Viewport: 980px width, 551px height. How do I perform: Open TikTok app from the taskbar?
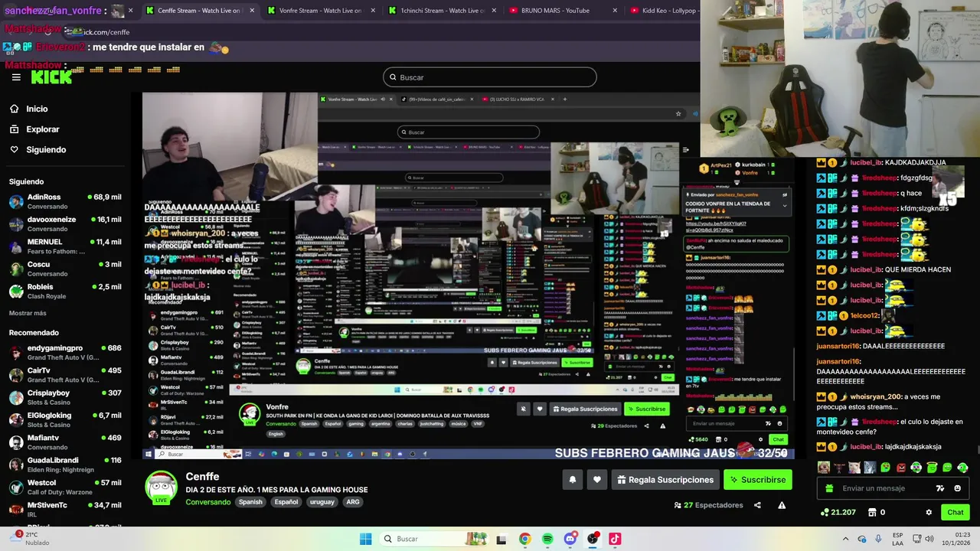pos(615,539)
